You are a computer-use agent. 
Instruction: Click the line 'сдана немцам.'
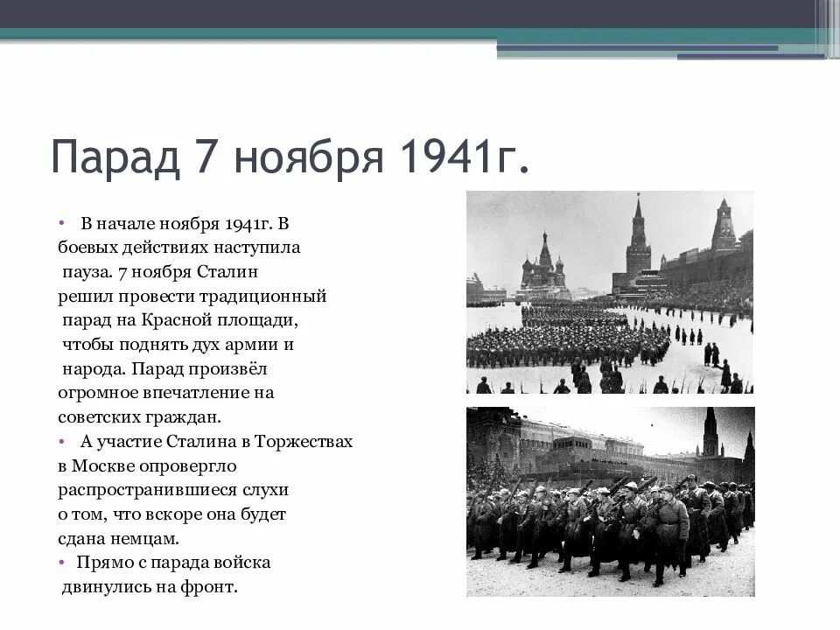pyautogui.click(x=118, y=538)
